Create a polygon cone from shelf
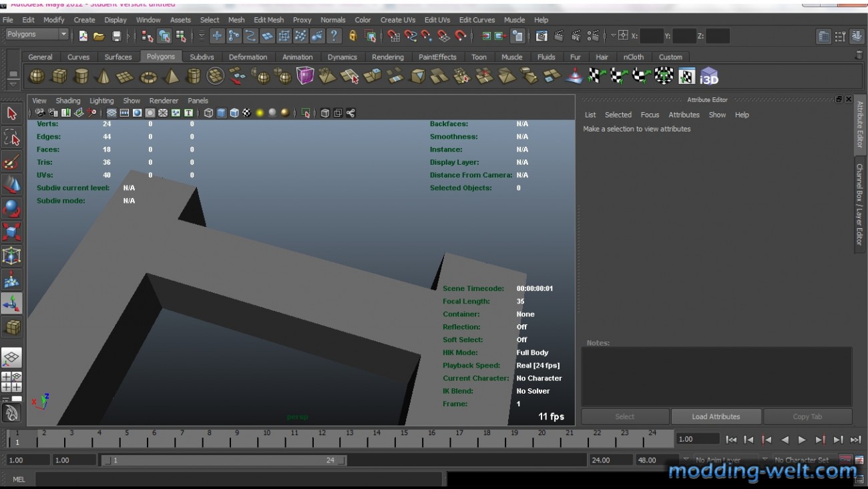The height and width of the screenshot is (489, 868). coord(103,77)
